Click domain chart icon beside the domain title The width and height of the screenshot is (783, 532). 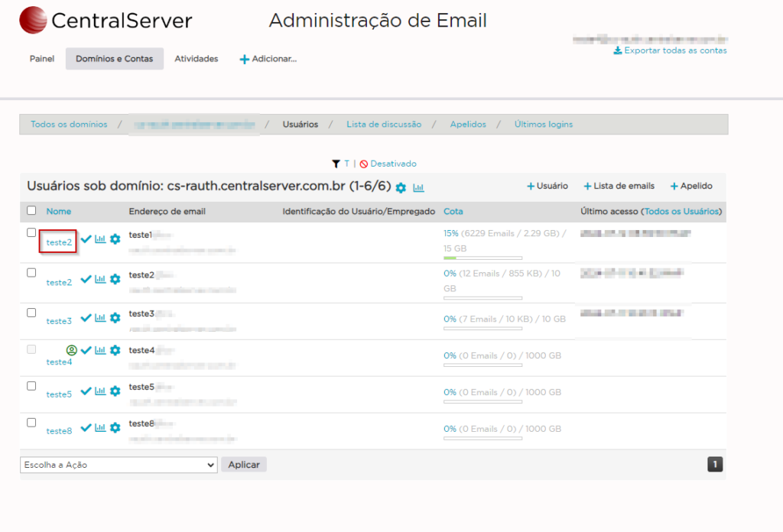click(x=419, y=187)
